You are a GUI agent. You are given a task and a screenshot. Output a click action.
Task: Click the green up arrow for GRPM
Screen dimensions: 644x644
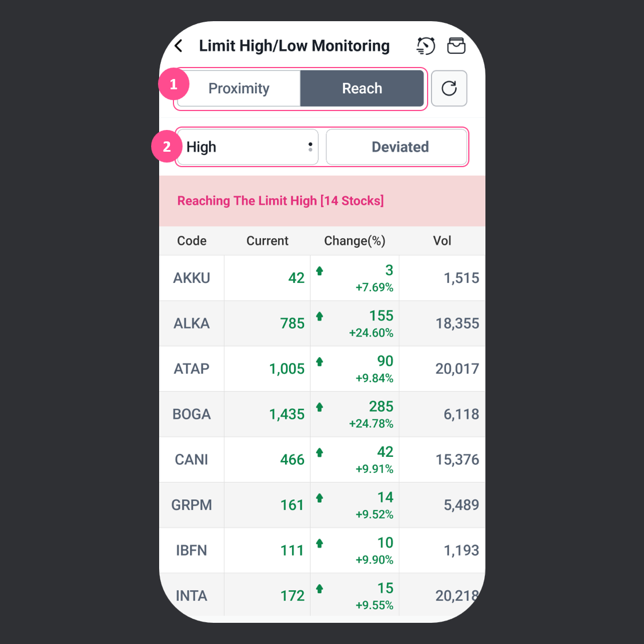[x=320, y=498]
